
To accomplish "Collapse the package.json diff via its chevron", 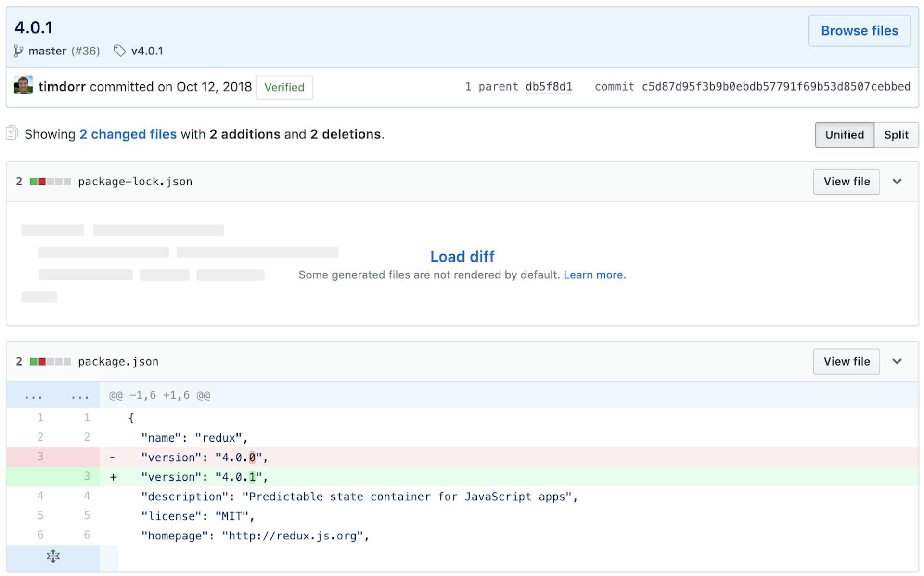I will point(898,361).
